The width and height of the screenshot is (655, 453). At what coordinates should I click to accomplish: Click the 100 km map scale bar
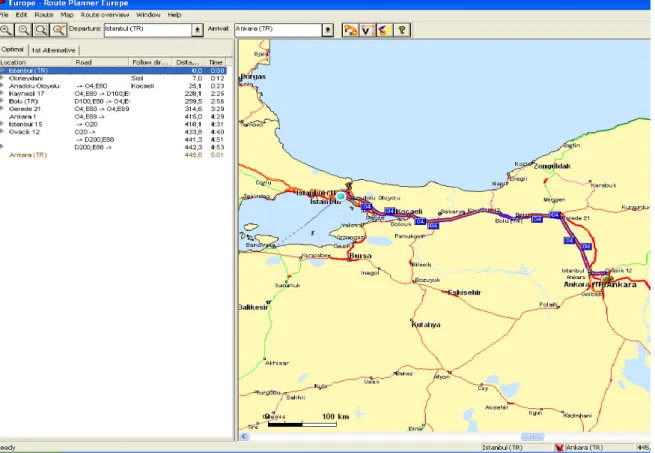click(x=302, y=424)
